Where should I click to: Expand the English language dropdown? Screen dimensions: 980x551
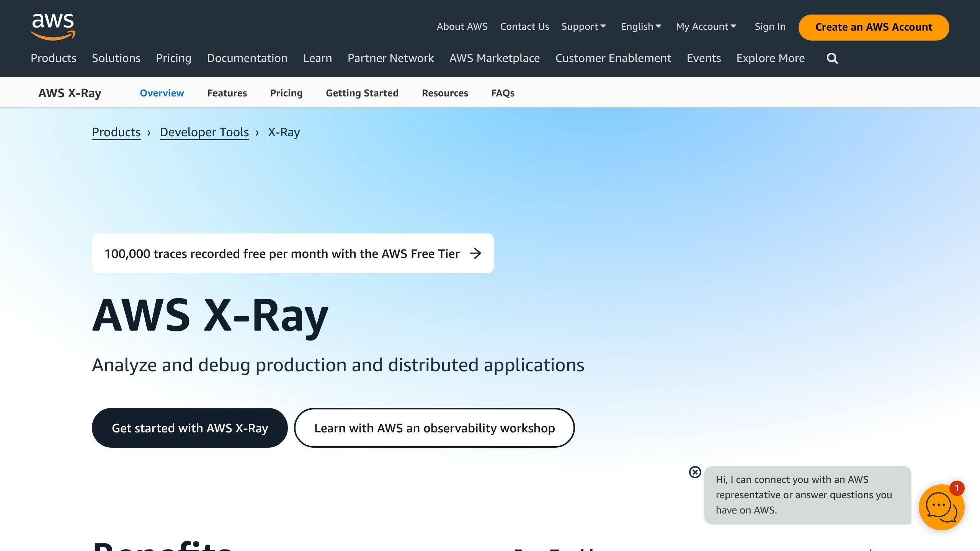point(641,27)
